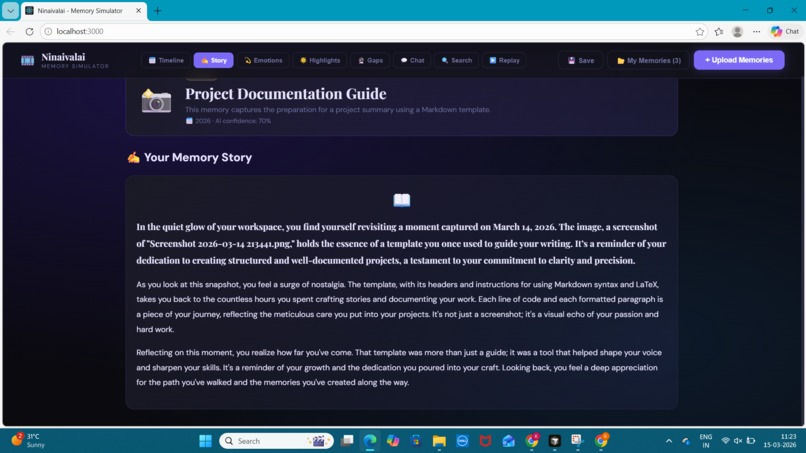
Task: Open the browser Favorites list icon
Action: point(719,31)
